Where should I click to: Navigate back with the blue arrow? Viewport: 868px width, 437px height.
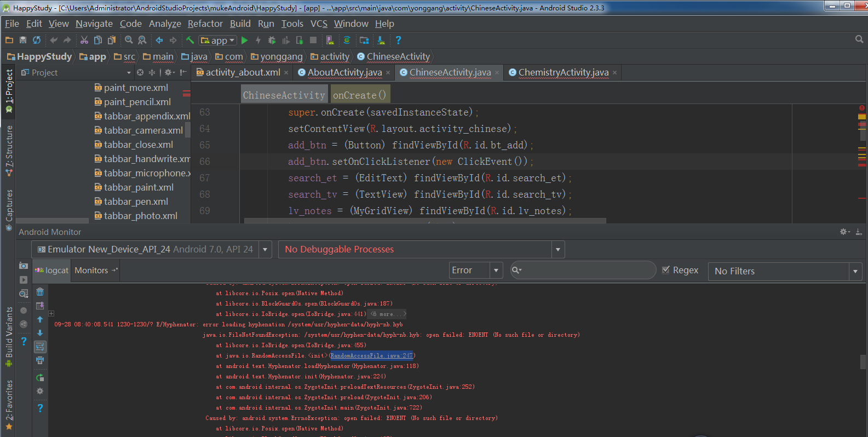click(159, 40)
